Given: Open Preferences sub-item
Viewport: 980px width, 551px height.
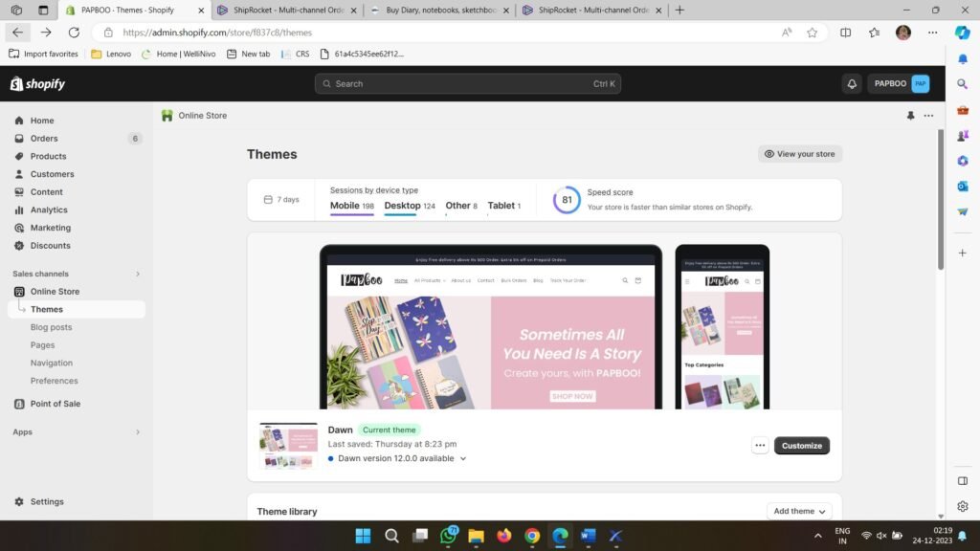Looking at the screenshot, I should 55,381.
